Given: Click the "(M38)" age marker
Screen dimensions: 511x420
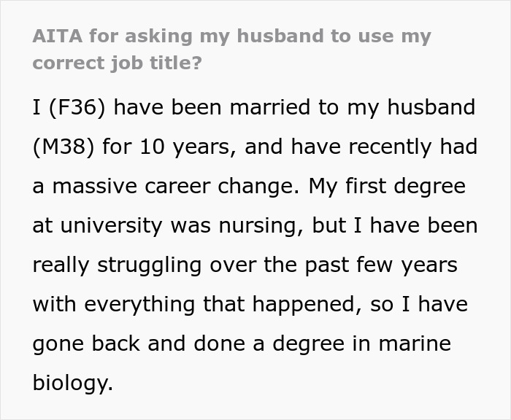Looking at the screenshot, I should [x=63, y=147].
